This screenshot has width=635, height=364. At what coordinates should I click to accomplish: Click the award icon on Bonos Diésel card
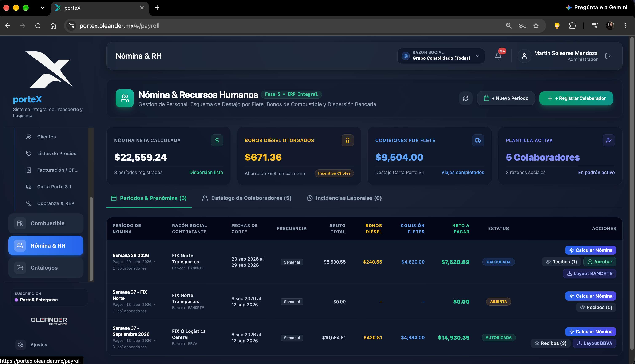[347, 140]
